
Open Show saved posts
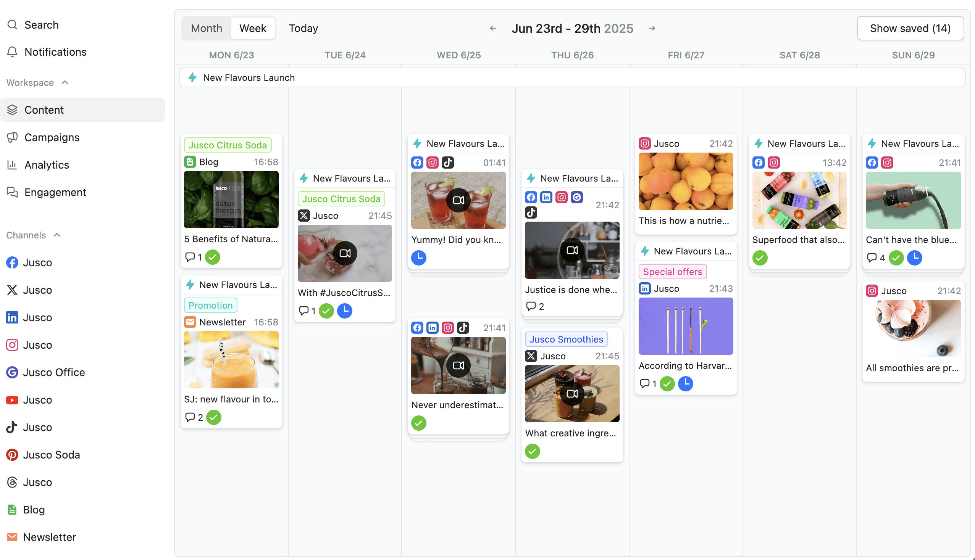pos(910,28)
